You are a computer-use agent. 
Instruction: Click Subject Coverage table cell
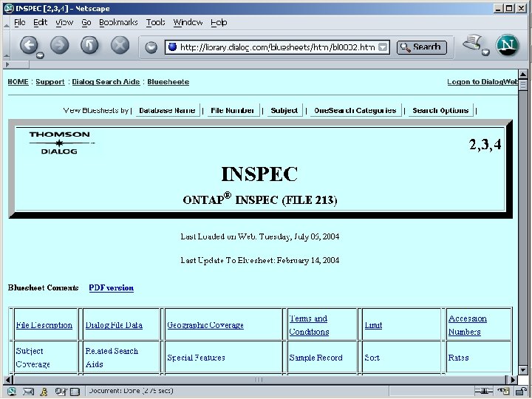[x=46, y=358]
